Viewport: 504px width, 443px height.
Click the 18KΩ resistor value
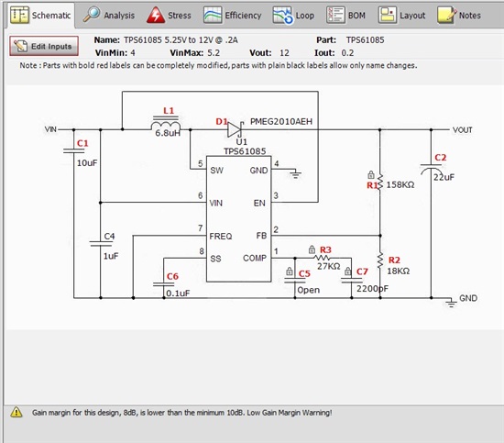click(399, 271)
